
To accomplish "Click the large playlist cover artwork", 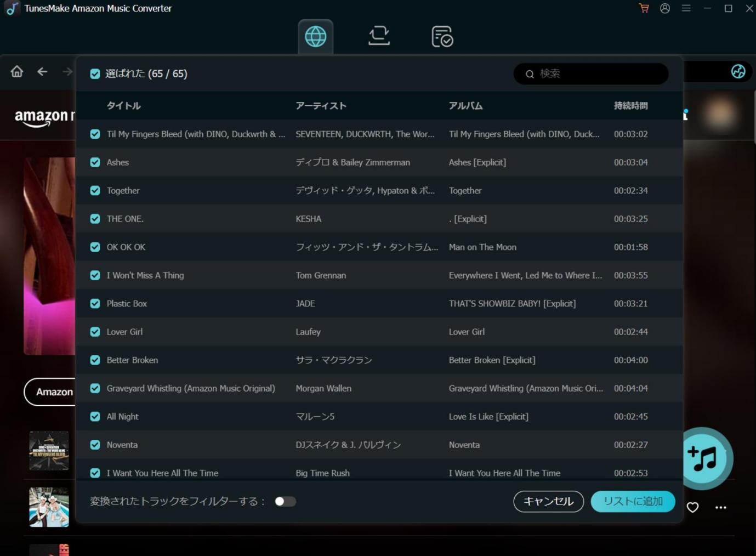I will (49, 256).
